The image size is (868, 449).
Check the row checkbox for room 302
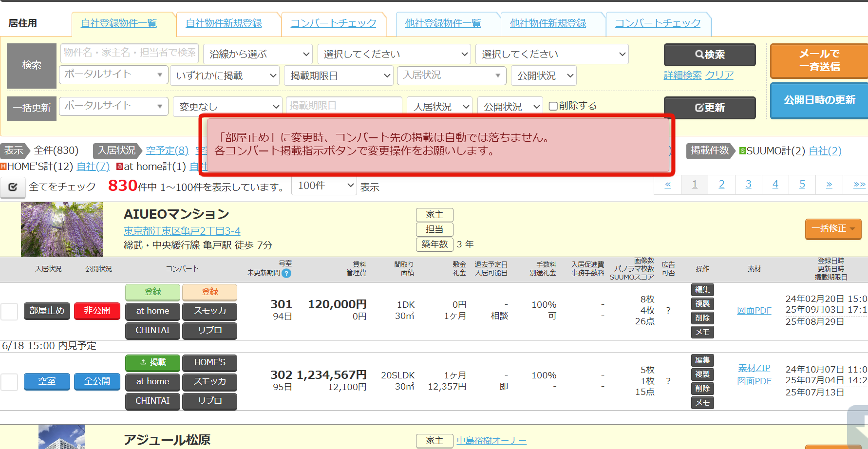9,382
